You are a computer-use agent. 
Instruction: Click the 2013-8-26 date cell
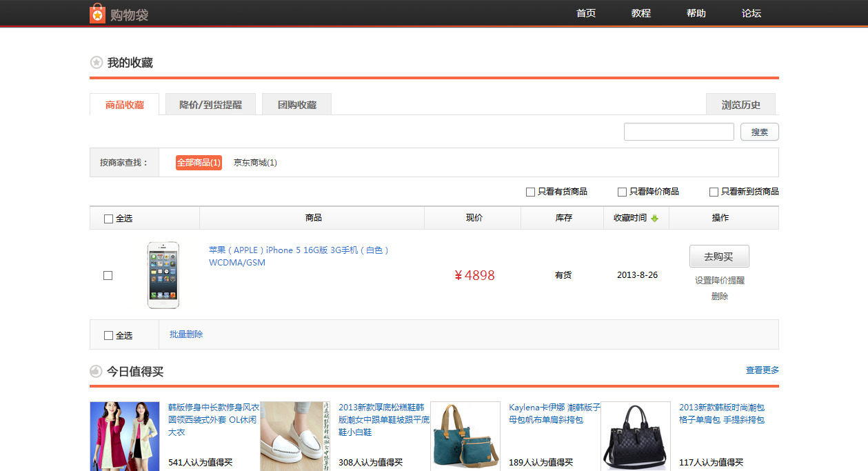tap(638, 275)
